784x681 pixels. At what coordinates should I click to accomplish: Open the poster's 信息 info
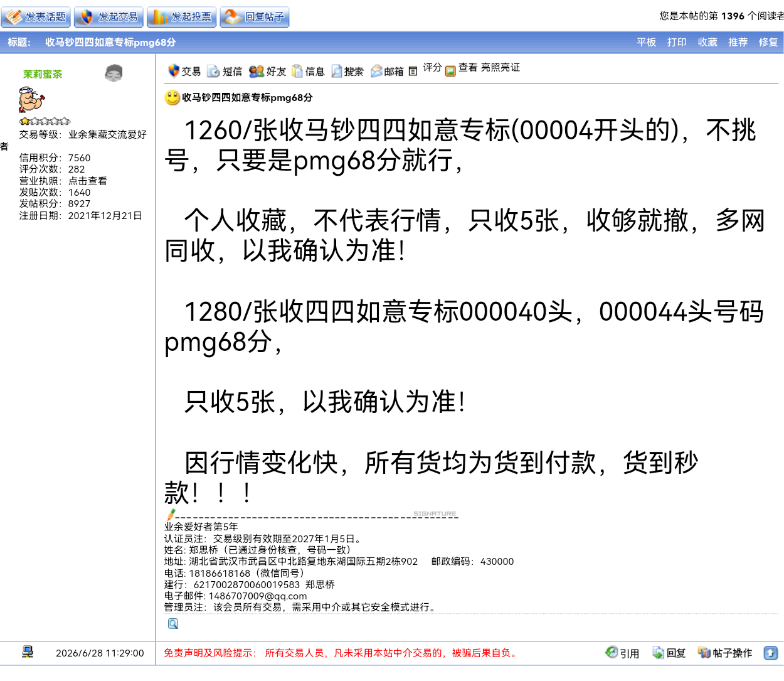pos(308,72)
